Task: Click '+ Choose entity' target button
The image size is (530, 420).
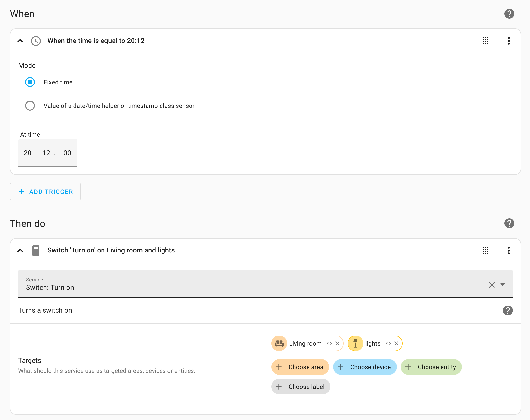Action: [431, 367]
